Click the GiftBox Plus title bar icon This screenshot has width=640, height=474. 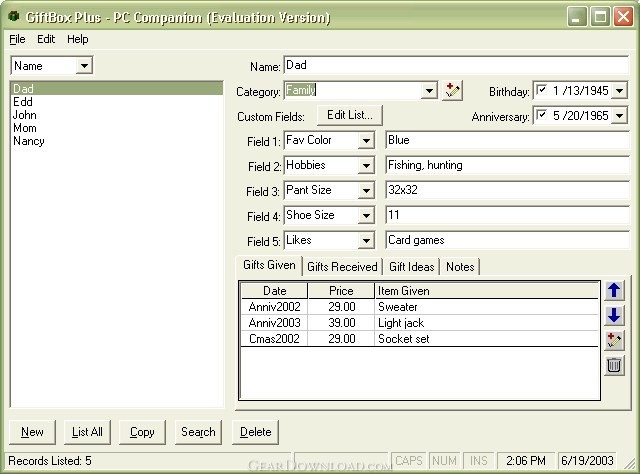click(x=13, y=17)
